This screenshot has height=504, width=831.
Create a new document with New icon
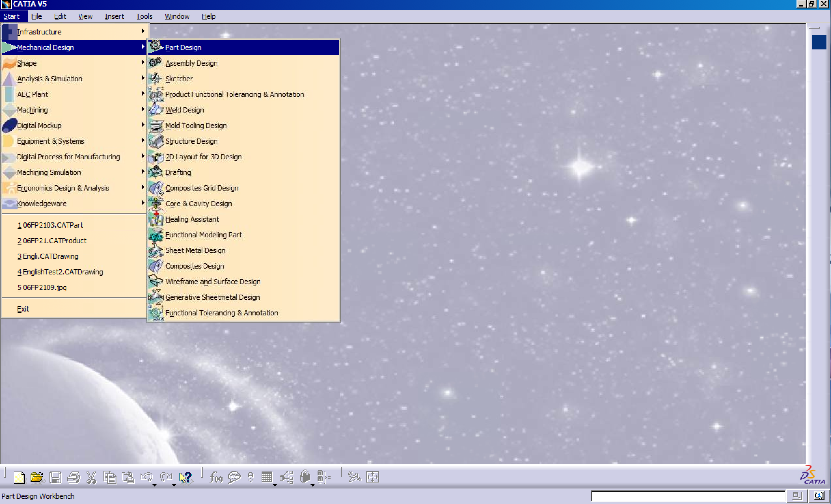pyautogui.click(x=19, y=477)
